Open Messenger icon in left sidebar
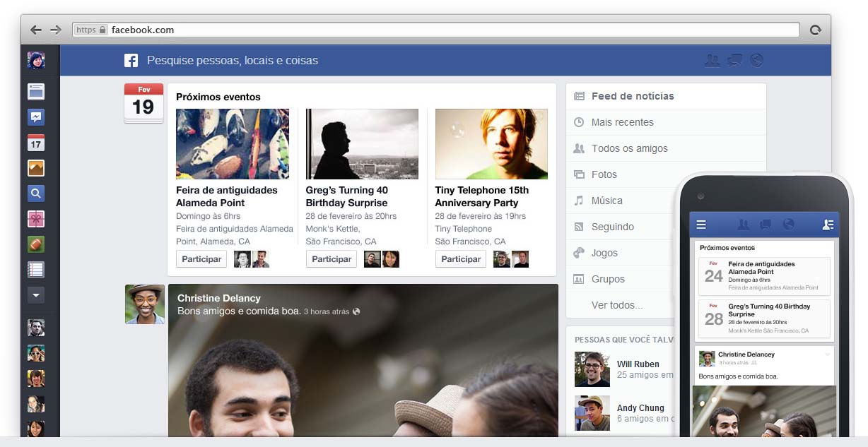Image resolution: width=868 pixels, height=447 pixels. (x=36, y=117)
